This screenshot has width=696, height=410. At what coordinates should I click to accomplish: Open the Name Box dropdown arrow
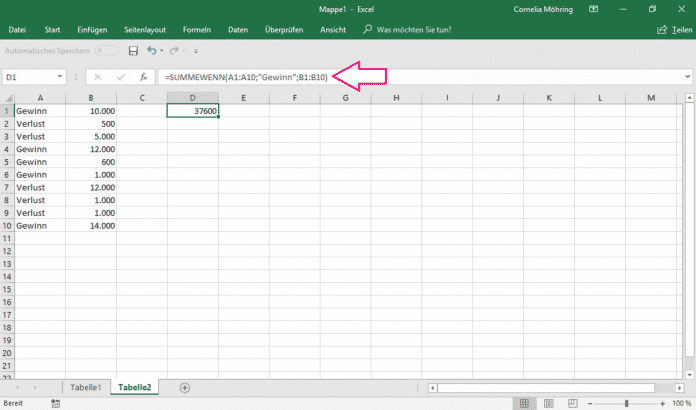pos(61,77)
